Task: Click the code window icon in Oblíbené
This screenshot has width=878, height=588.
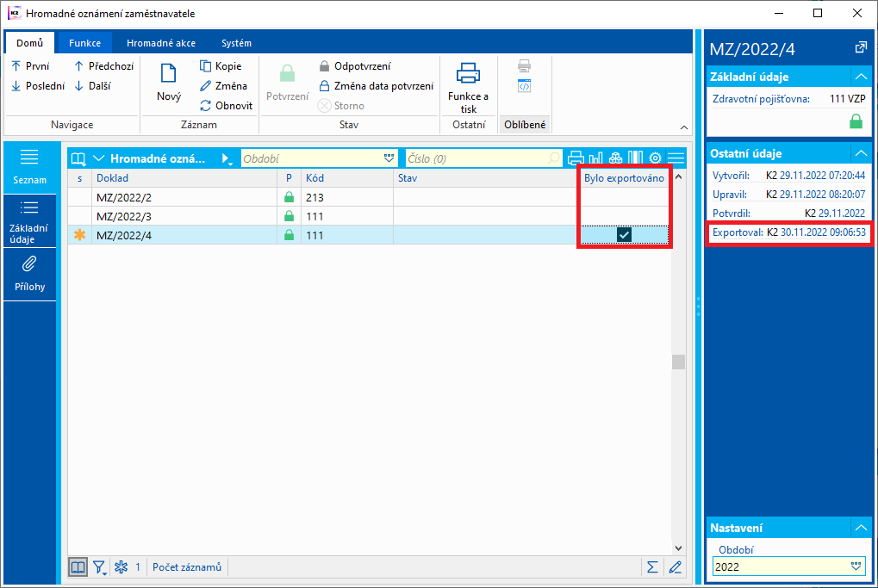Action: click(x=524, y=86)
